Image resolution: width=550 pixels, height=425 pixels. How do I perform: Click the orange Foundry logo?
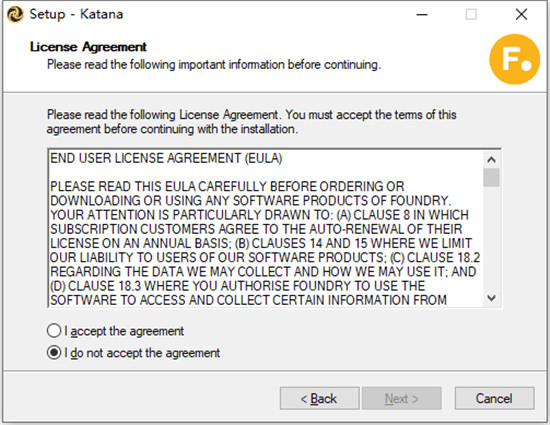[x=515, y=59]
